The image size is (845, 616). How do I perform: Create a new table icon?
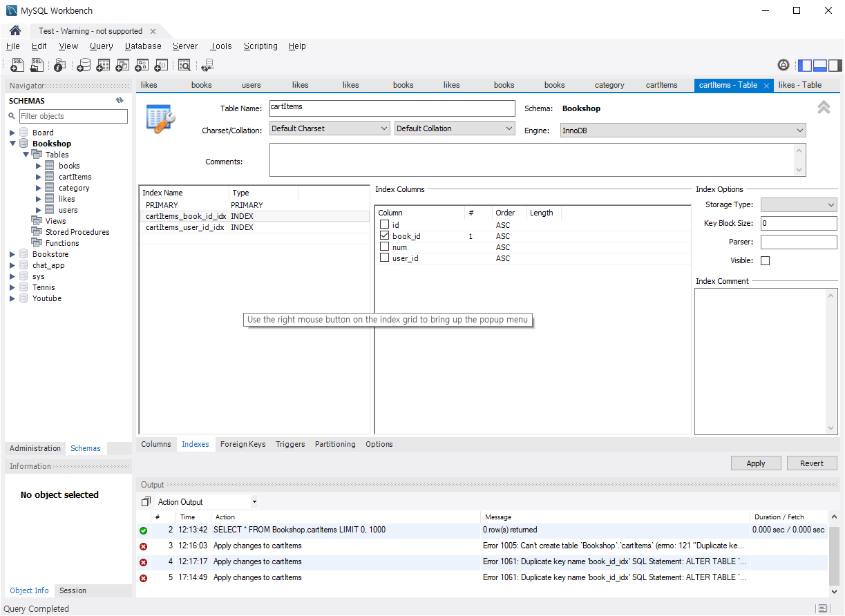point(103,65)
